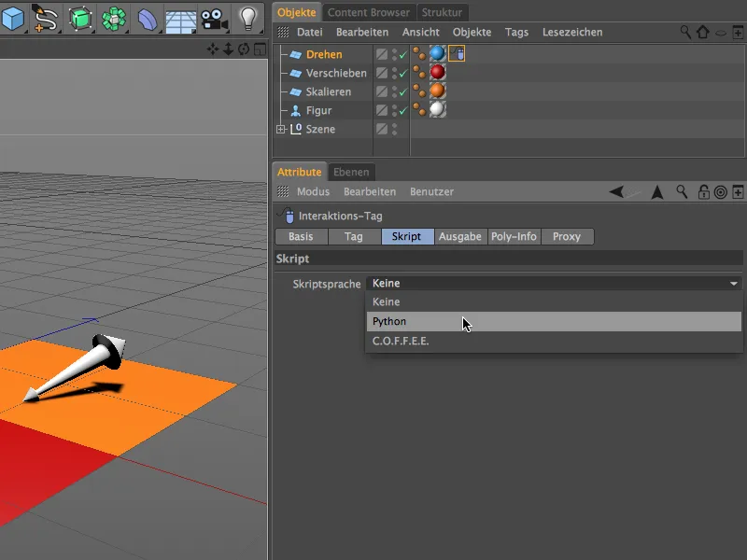
Task: Show the Ausgabe tab of the Interaktions-Tag
Action: pos(460,237)
